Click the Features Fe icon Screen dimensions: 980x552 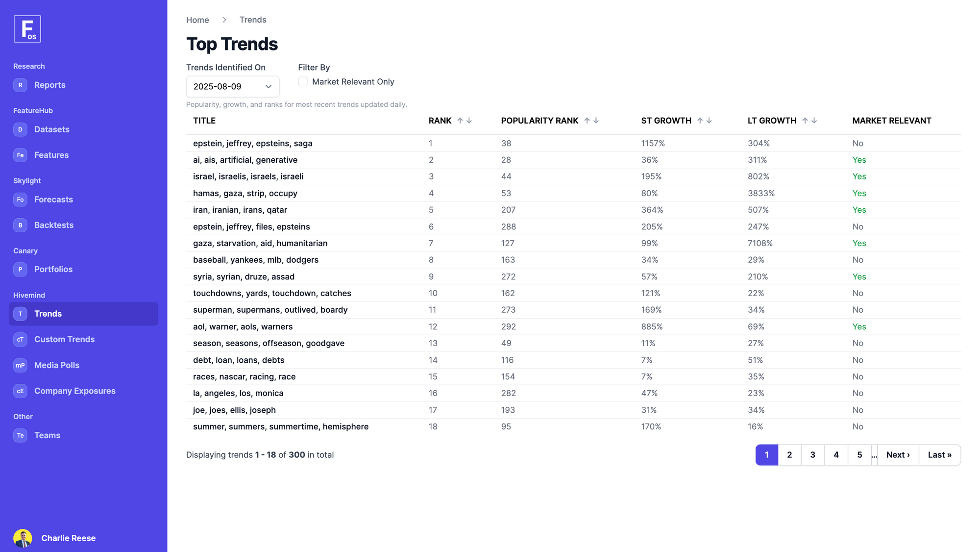20,155
